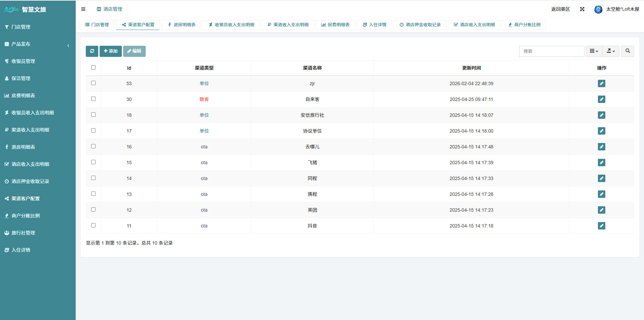Check the checkbox for Id 13 row
The width and height of the screenshot is (644, 320).
[93, 194]
